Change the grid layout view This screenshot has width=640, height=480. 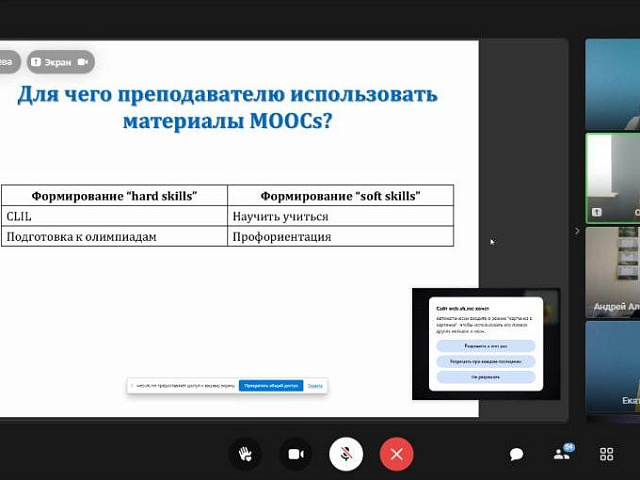click(x=606, y=454)
